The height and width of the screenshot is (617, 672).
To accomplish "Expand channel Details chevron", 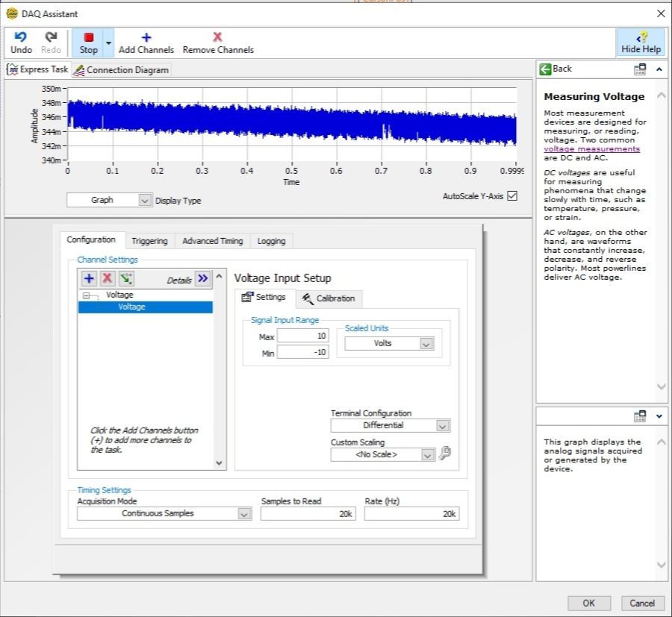I will coord(203,278).
